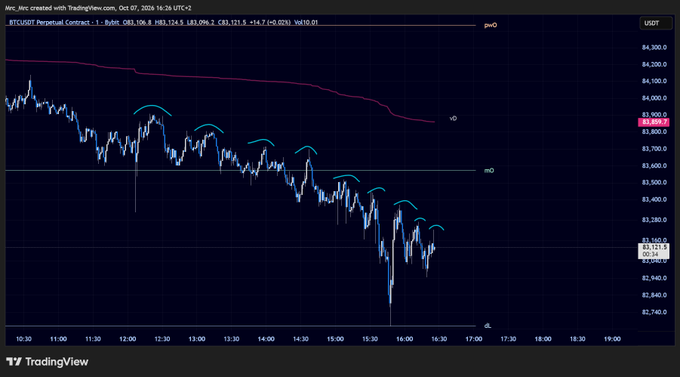The height and width of the screenshot is (377, 680).
Task: Click the 12:00 time axis label
Action: click(128, 339)
